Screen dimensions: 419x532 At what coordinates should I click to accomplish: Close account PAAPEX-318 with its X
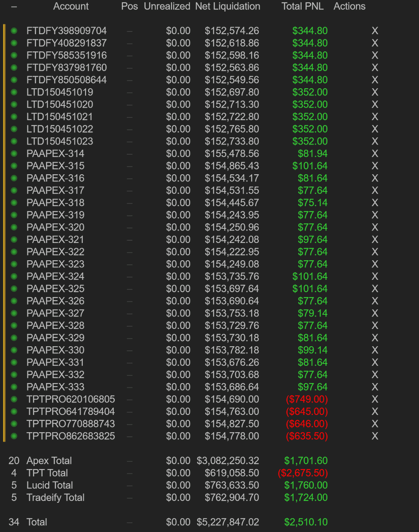[375, 203]
